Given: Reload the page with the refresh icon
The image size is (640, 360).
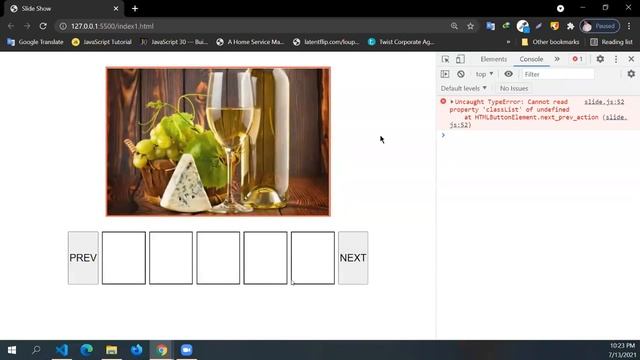Looking at the screenshot, I should coord(43,26).
